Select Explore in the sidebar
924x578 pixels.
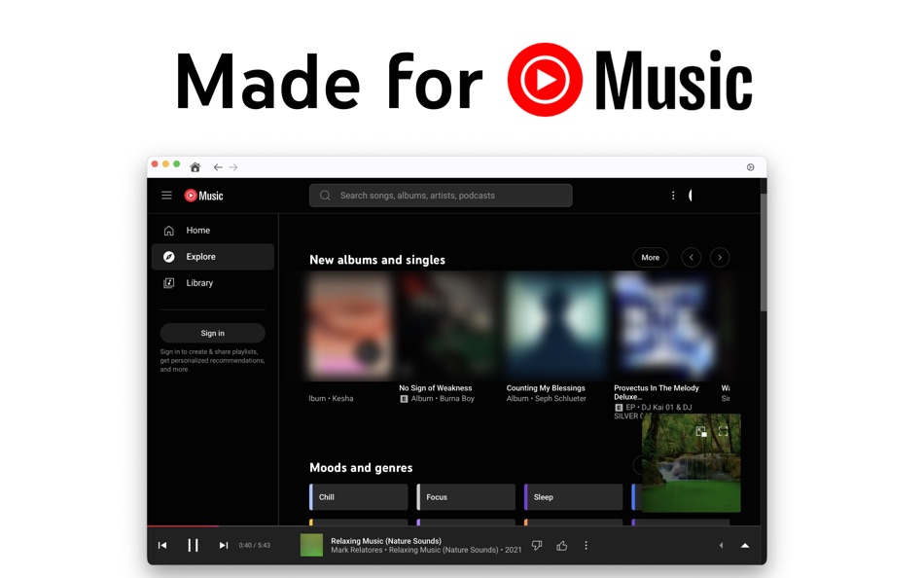click(x=213, y=257)
